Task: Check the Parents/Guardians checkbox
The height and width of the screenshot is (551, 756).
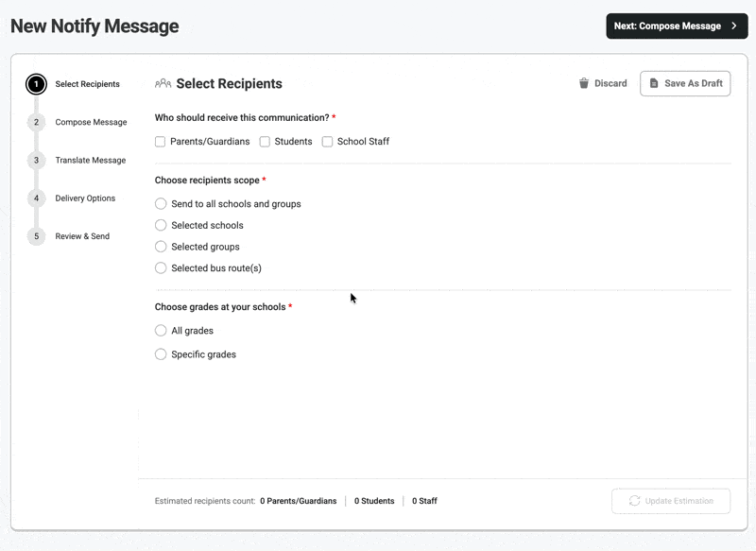Action: point(160,142)
